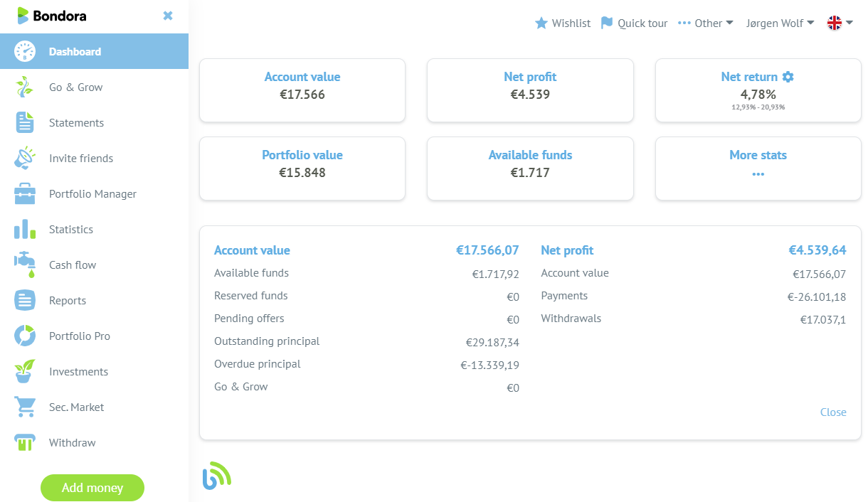The width and height of the screenshot is (868, 502).
Task: Click the Investments seedling icon
Action: 25,371
